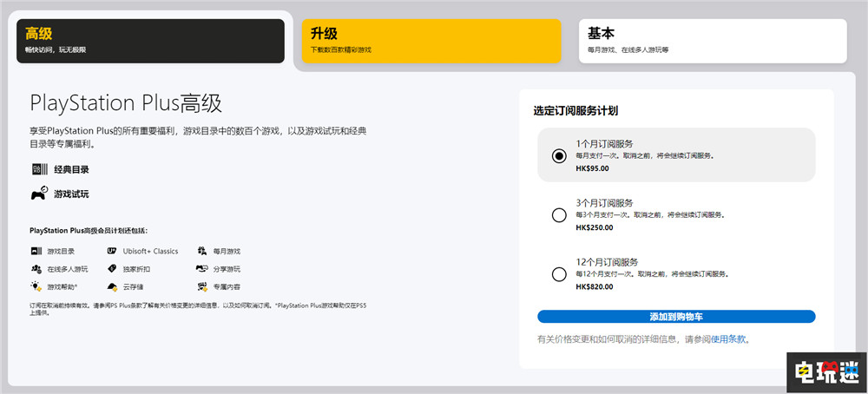Click the 每月游戏 label
Viewport: 868px width, 394px height.
(227, 251)
